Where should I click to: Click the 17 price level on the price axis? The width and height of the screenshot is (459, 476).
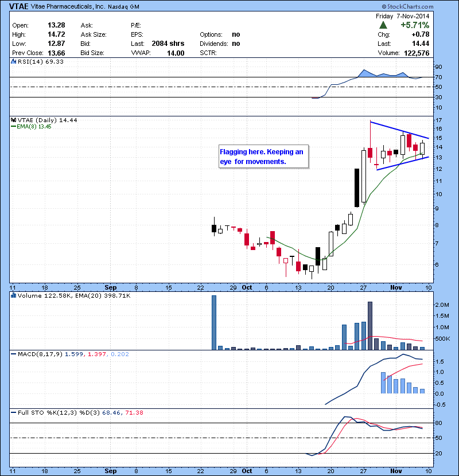pyautogui.click(x=438, y=120)
